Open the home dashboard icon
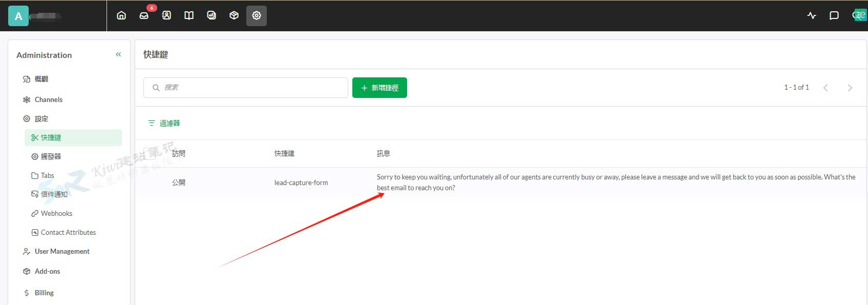The image size is (868, 305). pyautogui.click(x=121, y=15)
